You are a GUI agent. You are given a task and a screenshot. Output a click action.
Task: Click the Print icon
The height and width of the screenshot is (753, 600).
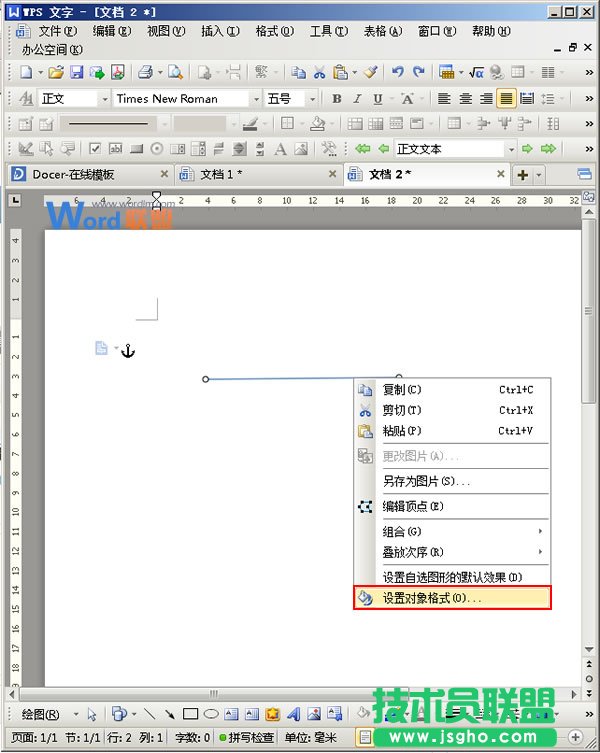coord(145,73)
